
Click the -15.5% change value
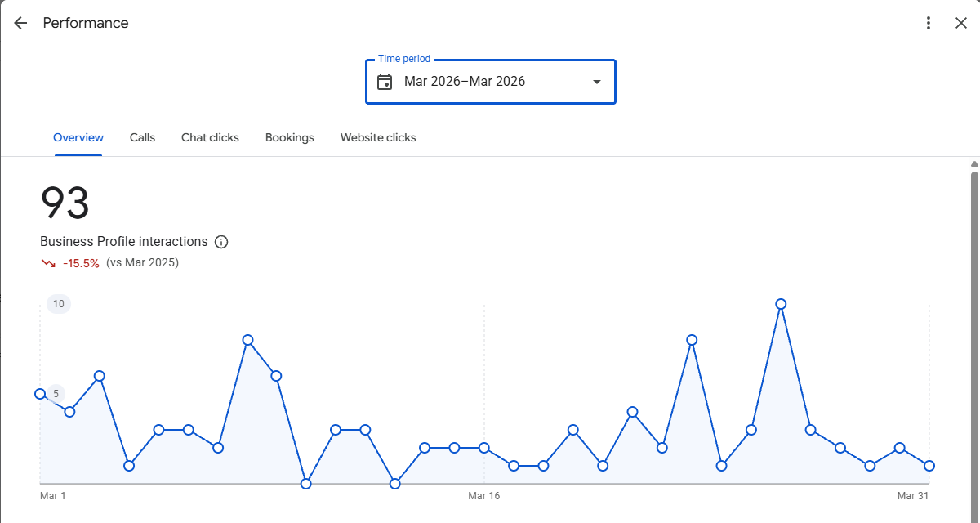coord(81,263)
